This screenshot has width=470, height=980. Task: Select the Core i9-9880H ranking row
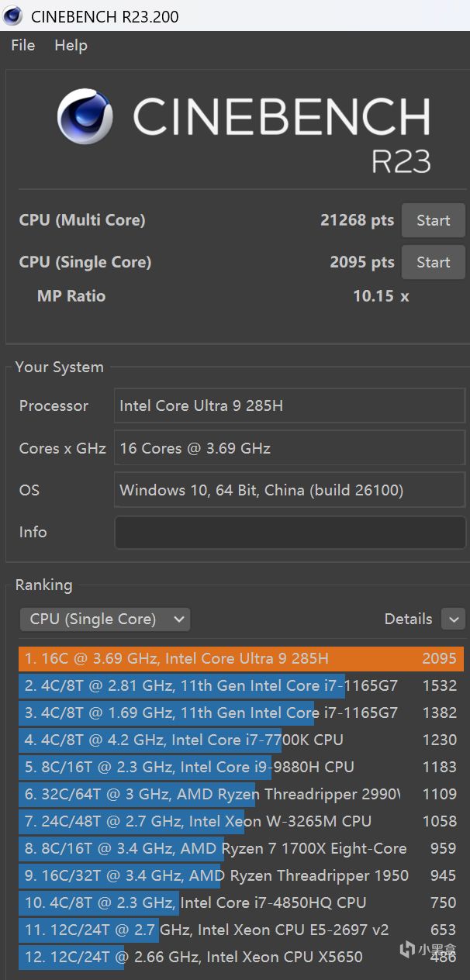coord(240,768)
